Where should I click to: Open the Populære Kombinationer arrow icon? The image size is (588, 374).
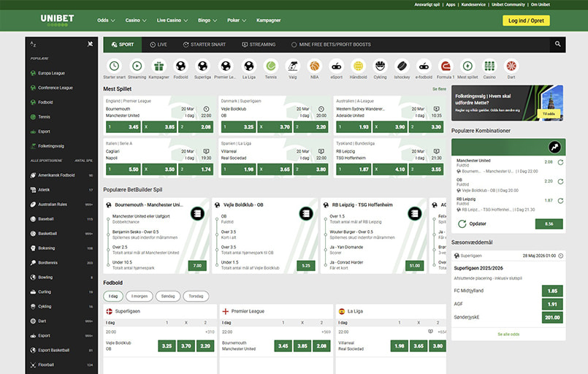554,147
